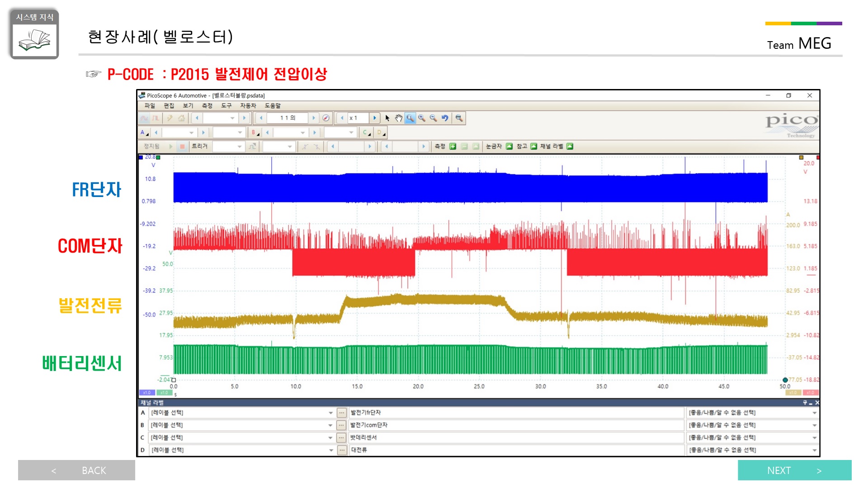Screen dimensions: 868x488
Task: Open row D good/bad status dropdown
Action: (752, 450)
